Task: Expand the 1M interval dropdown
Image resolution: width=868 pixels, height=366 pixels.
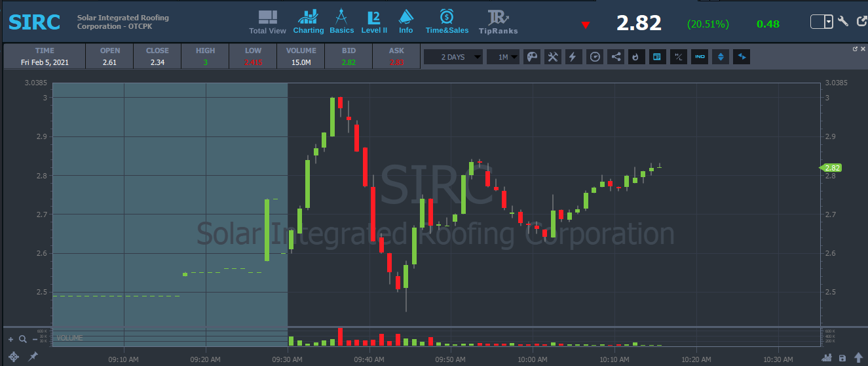Action: coord(503,57)
